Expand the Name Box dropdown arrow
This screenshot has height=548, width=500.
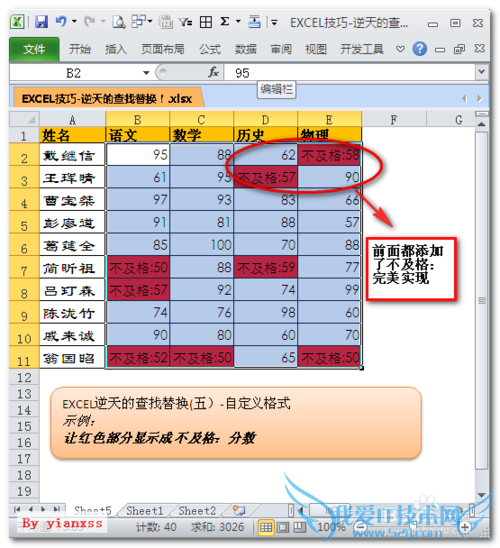pos(146,73)
